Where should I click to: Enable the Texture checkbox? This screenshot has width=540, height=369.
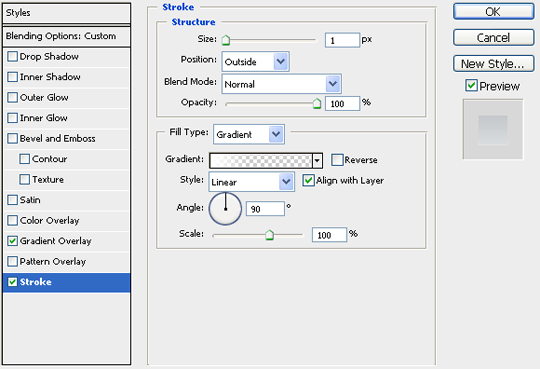[x=25, y=180]
